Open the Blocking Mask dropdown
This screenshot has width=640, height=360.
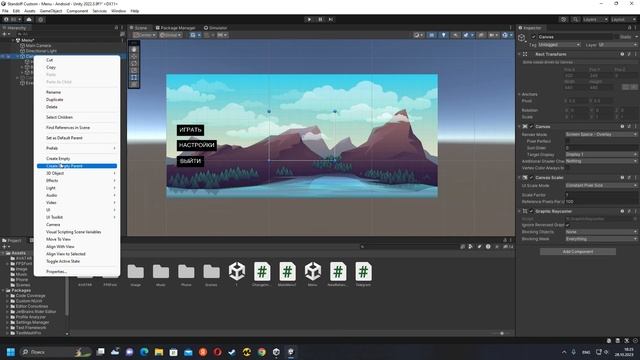pyautogui.click(x=601, y=239)
